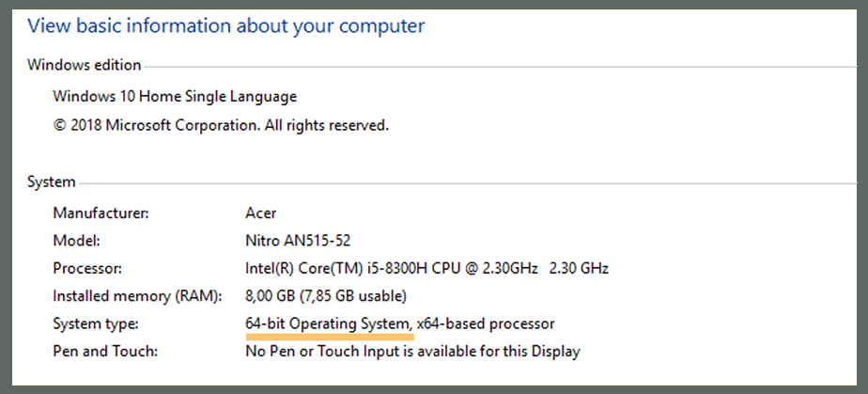Click the orange underline beneath the system type
The image size is (868, 394).
[329, 335]
